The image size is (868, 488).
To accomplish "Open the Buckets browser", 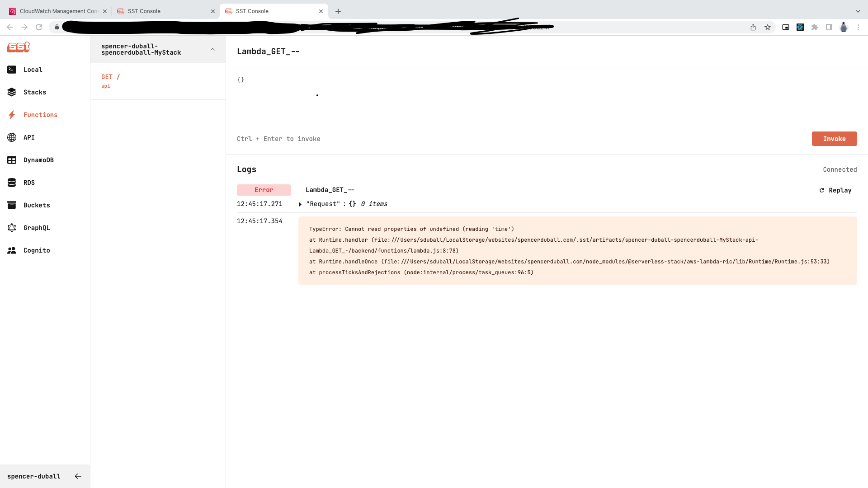I will 36,205.
